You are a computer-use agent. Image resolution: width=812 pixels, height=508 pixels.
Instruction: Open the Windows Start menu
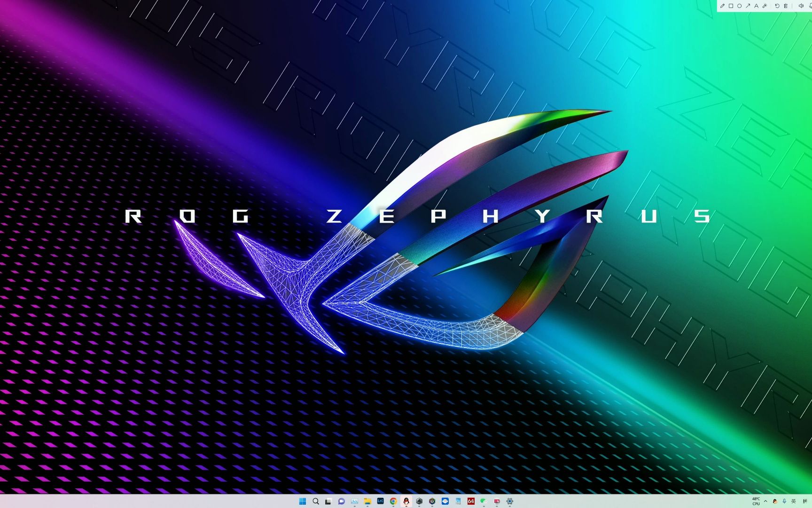pos(303,501)
